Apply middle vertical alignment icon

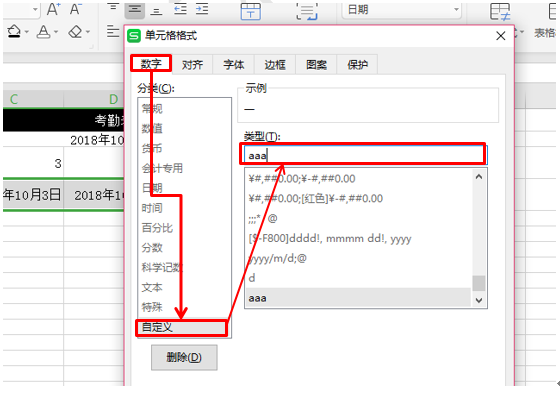[x=135, y=10]
